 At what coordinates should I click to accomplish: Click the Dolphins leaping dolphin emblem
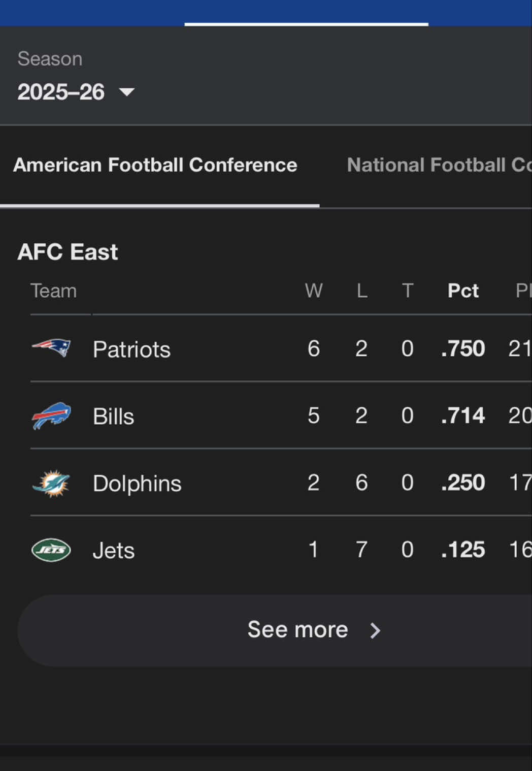[51, 483]
